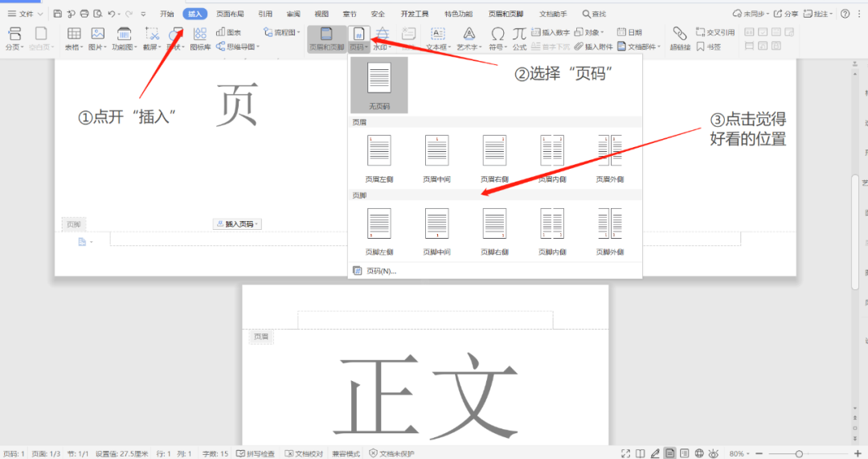
Task: Click 文档未保护 in status bar
Action: coord(392,453)
